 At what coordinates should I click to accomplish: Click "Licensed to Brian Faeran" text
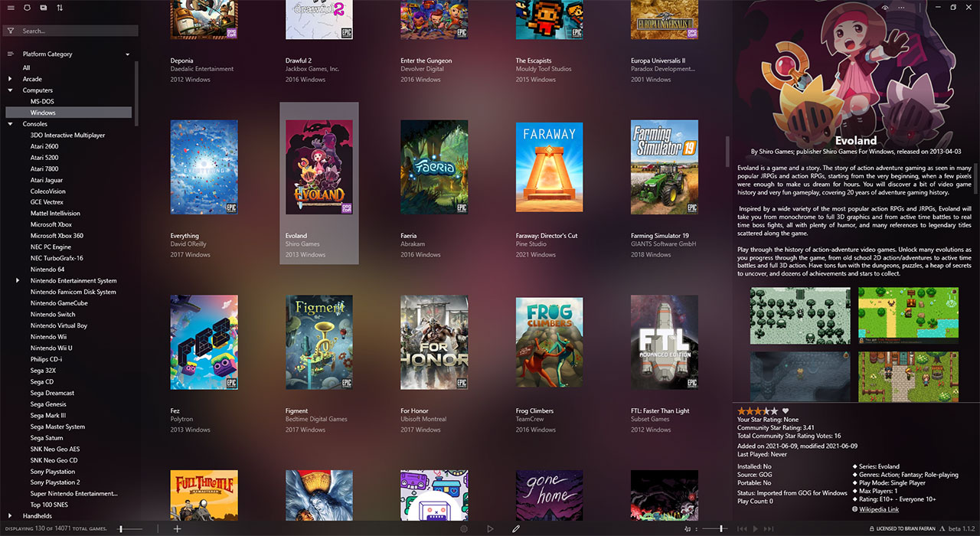[907, 529]
